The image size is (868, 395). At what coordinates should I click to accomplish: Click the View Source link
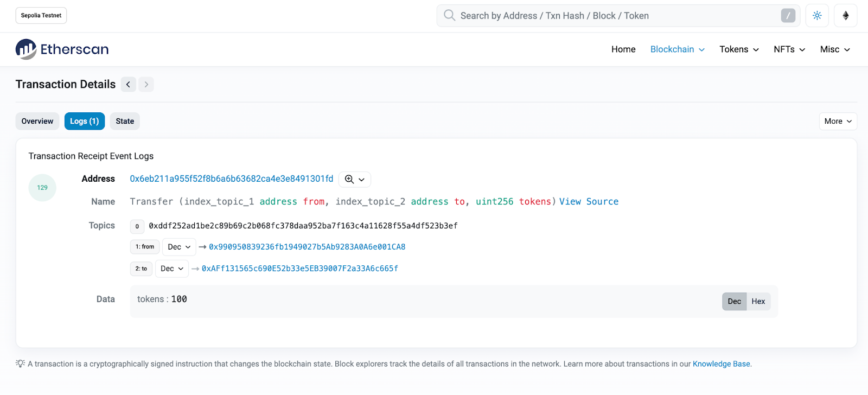[589, 201]
